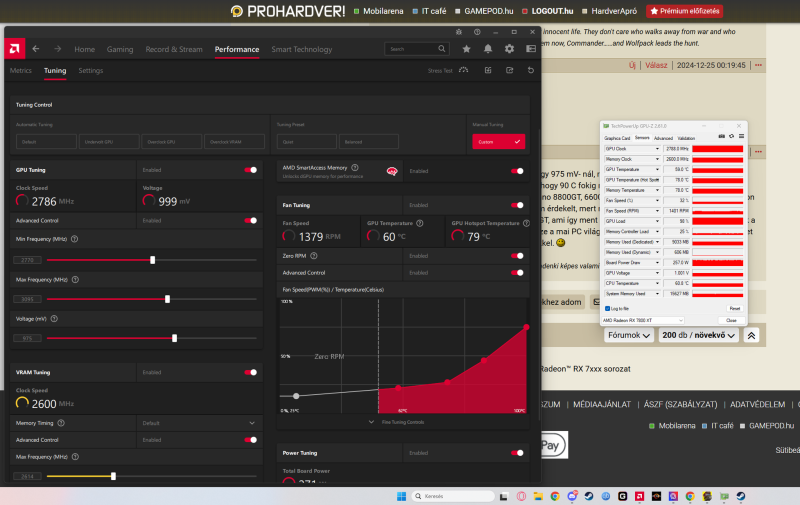
Task: Show help for Zero RPM
Action: [314, 256]
